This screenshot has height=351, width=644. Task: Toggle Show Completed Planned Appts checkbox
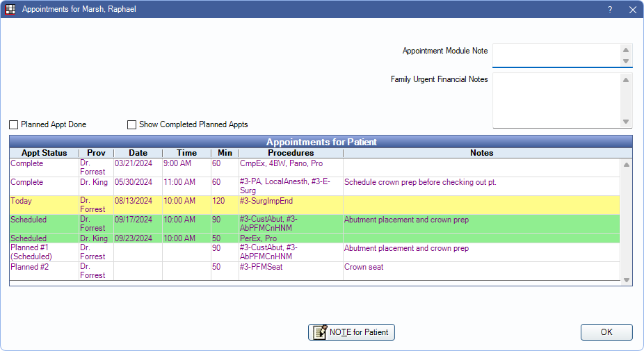click(131, 125)
